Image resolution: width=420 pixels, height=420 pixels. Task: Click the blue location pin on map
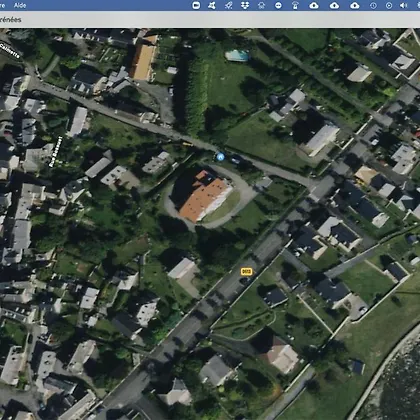click(220, 157)
